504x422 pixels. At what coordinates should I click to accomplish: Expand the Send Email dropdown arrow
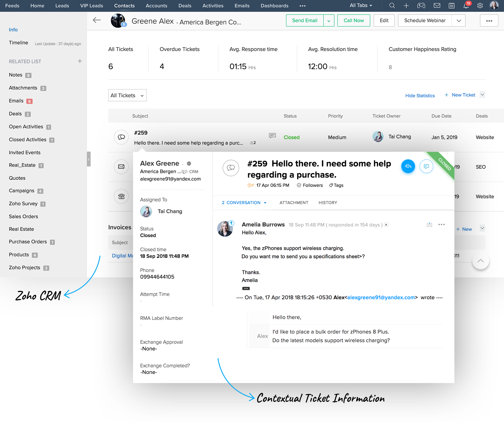click(329, 20)
